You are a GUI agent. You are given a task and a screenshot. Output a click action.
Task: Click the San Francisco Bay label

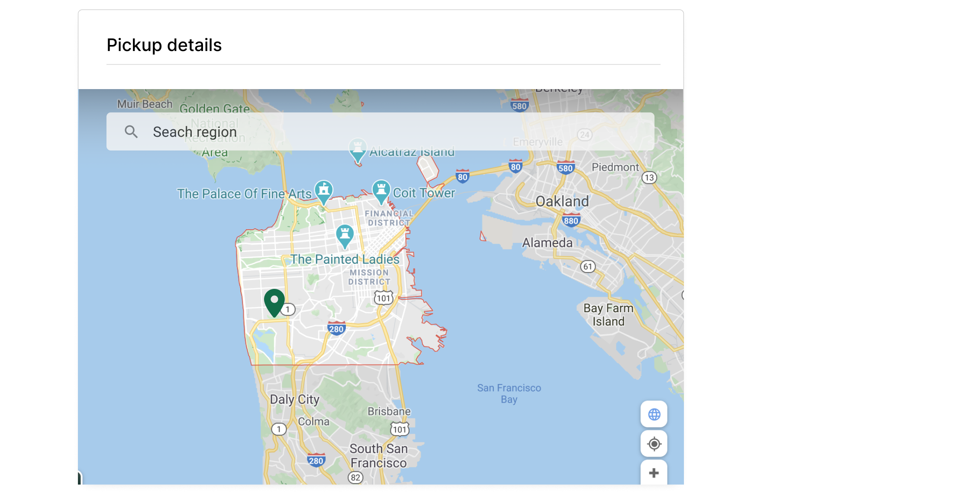click(509, 394)
